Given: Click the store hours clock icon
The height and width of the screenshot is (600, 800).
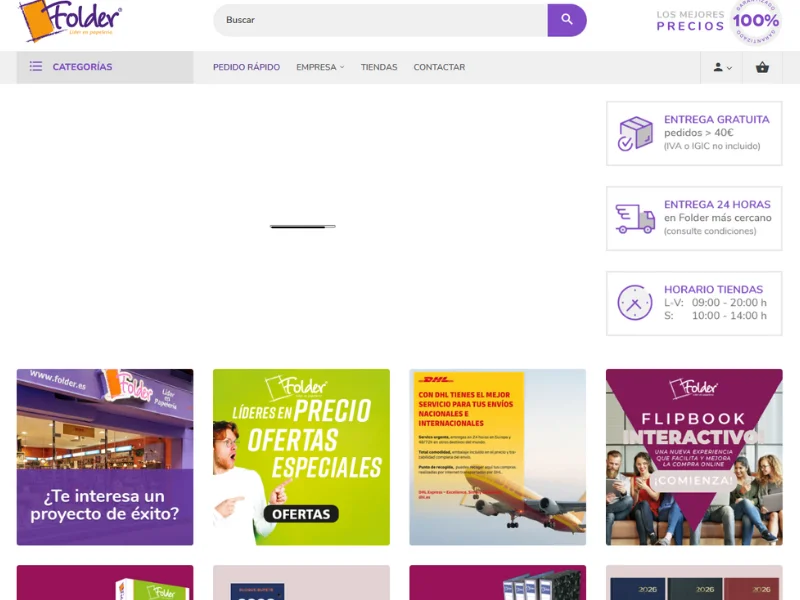Looking at the screenshot, I should (635, 303).
